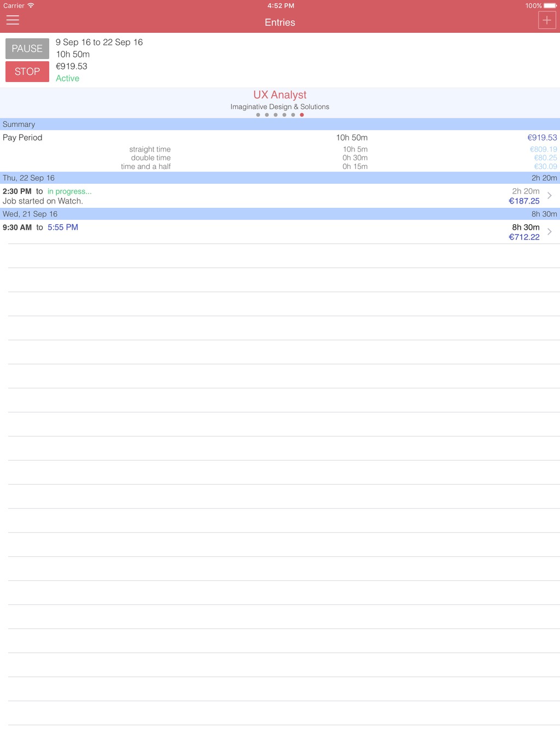Tap the Entries title
560x747 pixels.
(x=280, y=22)
